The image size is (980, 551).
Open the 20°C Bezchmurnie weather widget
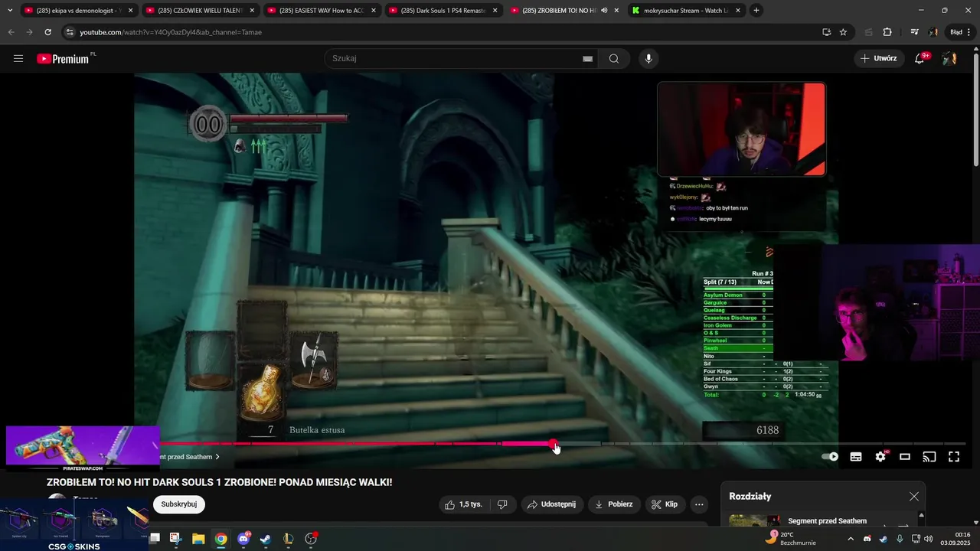[x=792, y=539]
